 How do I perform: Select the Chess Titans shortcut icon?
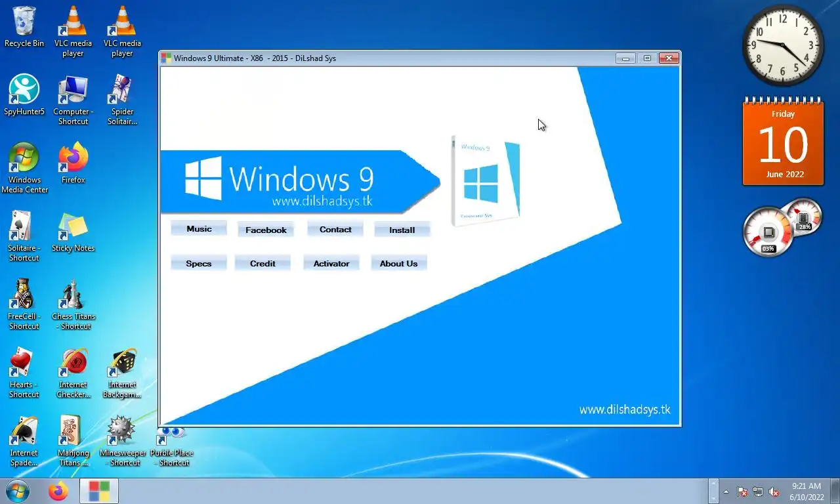[x=73, y=304]
